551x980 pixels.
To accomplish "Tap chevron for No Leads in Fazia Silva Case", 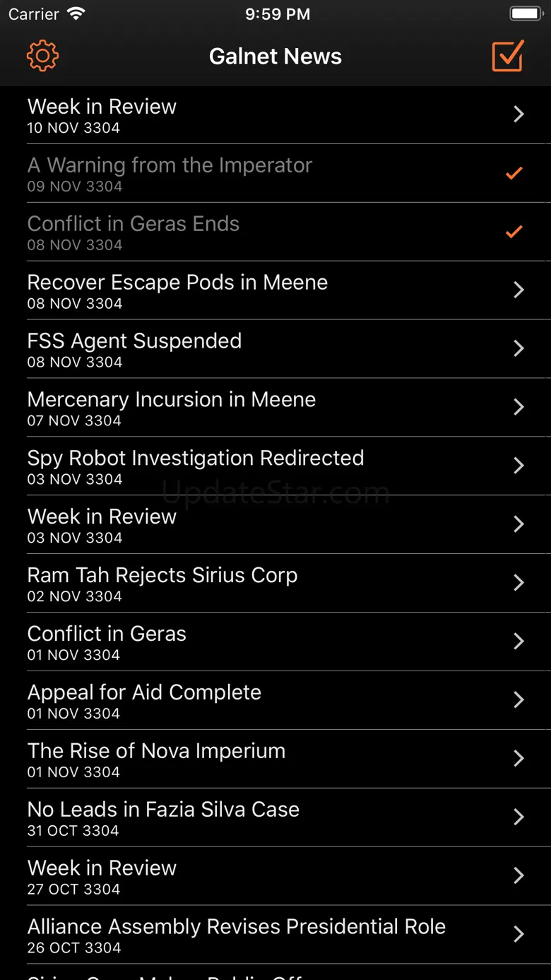I will click(519, 817).
